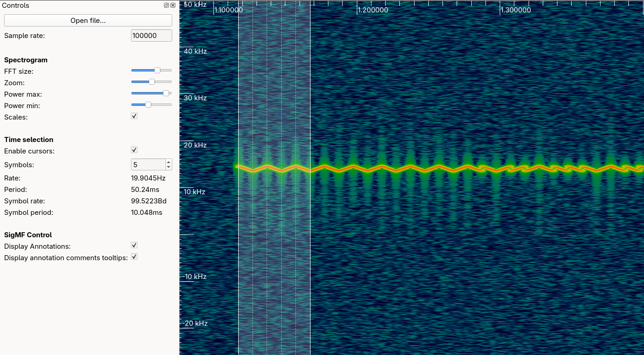Click the orange signal trace in spectrogram
Viewport: 644px width, 355px height.
point(412,168)
